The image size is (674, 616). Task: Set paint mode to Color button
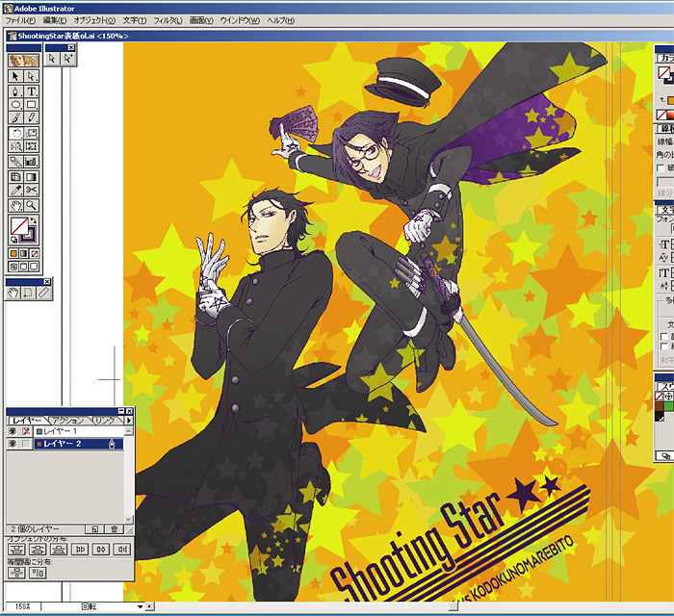pyautogui.click(x=13, y=254)
